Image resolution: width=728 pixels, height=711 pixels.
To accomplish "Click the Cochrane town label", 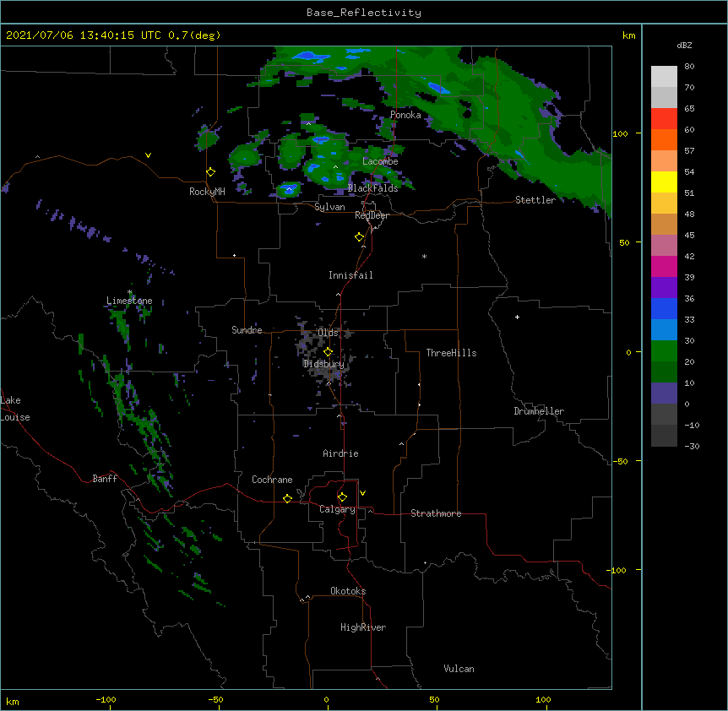I will [272, 480].
